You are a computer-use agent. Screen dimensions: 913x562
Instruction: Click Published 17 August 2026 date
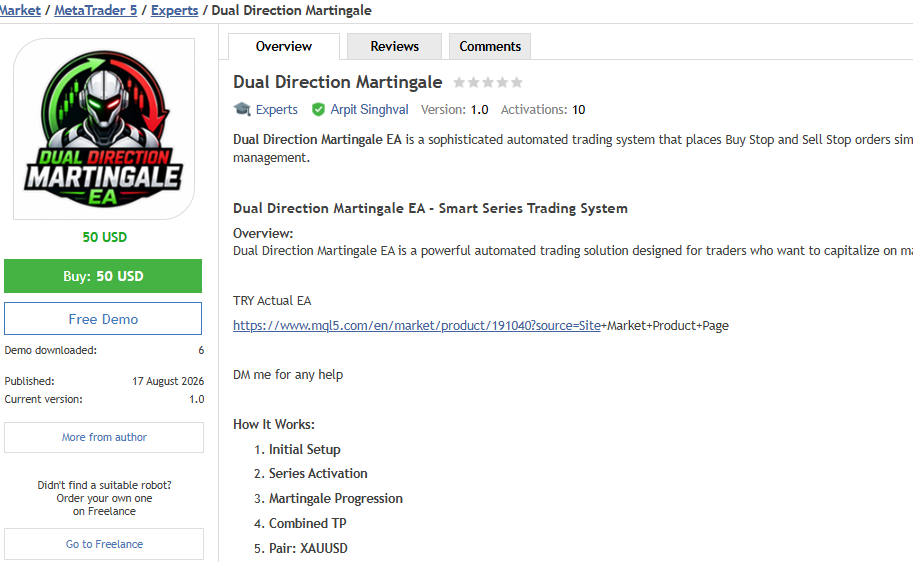(x=168, y=381)
